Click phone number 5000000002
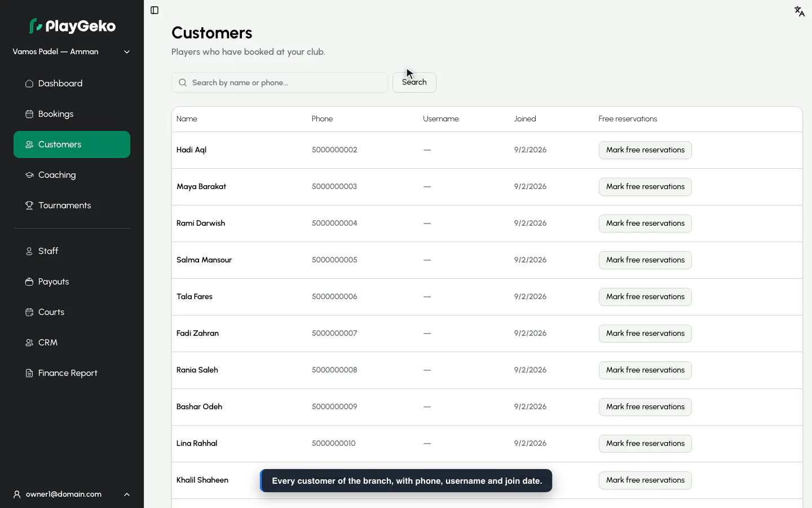The height and width of the screenshot is (508, 812). point(334,150)
